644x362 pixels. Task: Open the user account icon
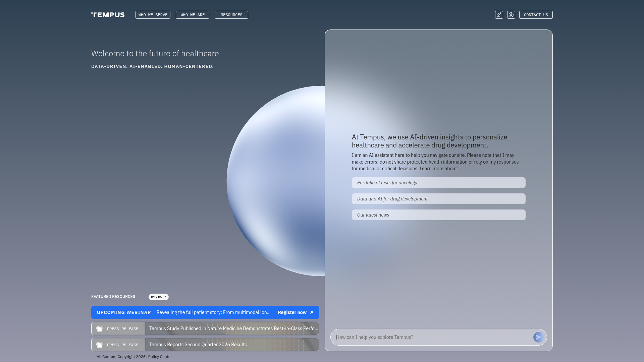coord(511,15)
